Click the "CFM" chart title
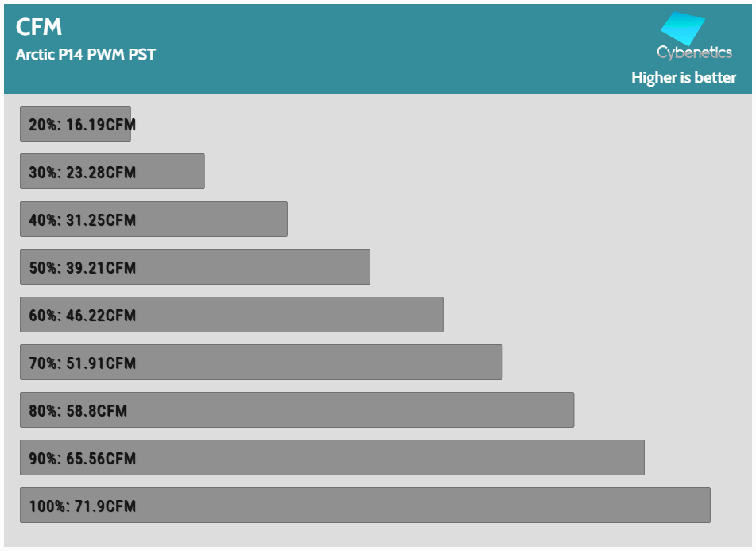This screenshot has height=551, width=756. tap(39, 27)
